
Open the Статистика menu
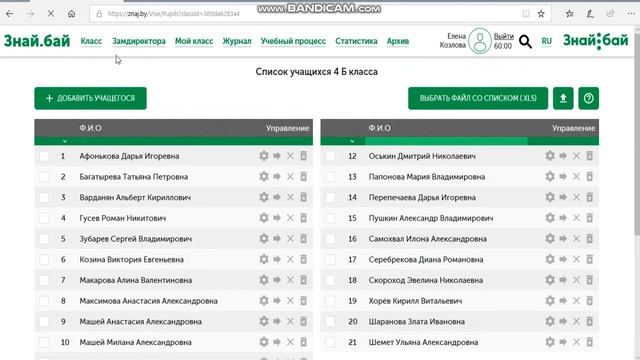point(356,41)
